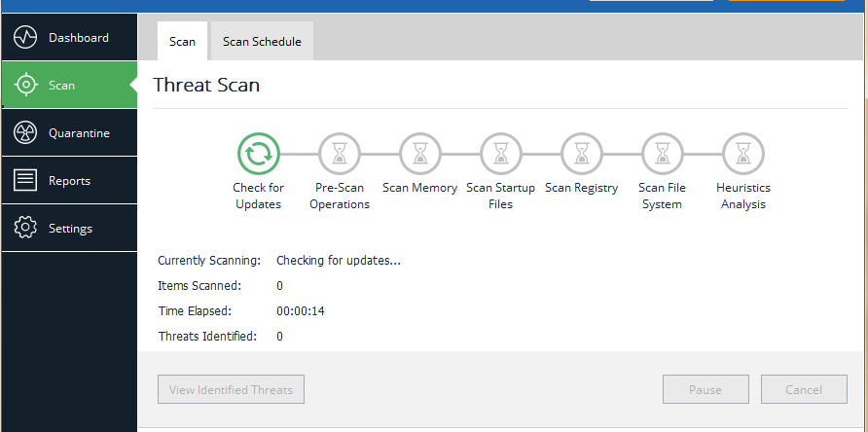Click the Reports list icon

(25, 181)
